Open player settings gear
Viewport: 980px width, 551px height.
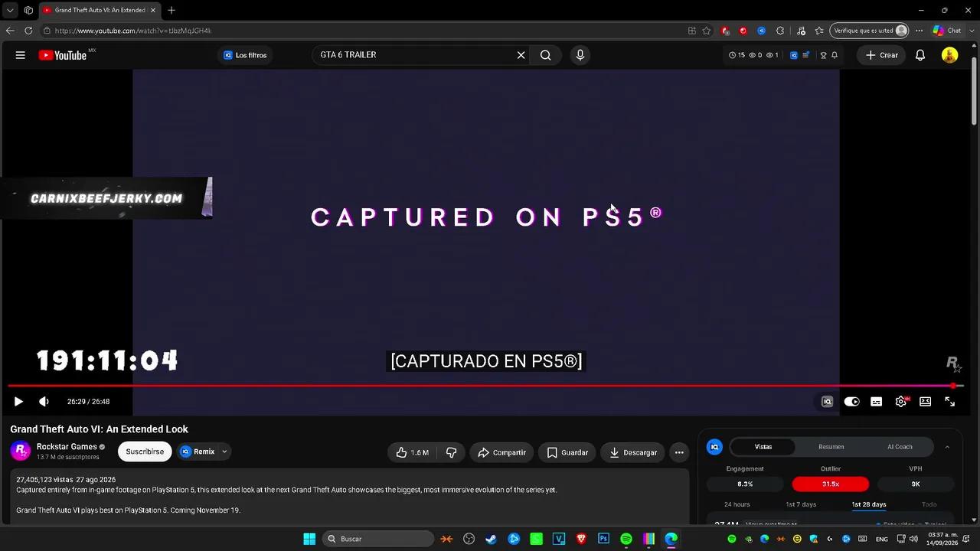(x=901, y=401)
